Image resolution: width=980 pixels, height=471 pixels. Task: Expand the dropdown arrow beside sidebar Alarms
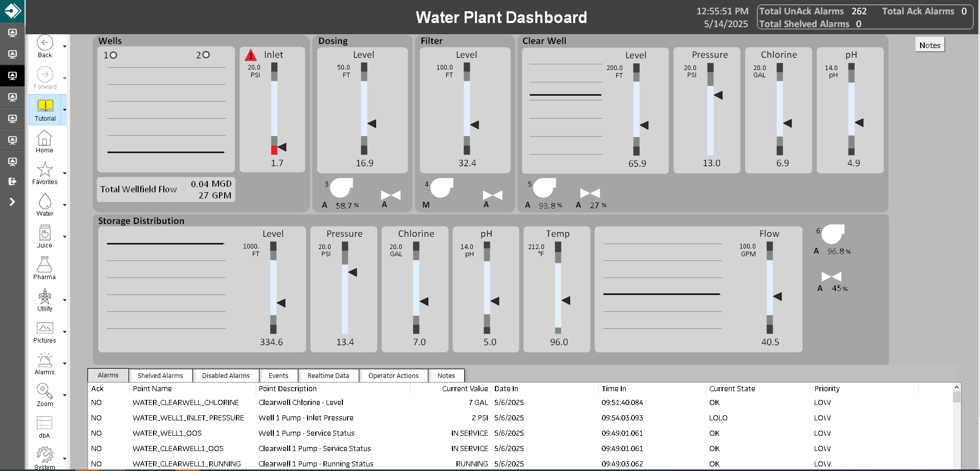64,364
